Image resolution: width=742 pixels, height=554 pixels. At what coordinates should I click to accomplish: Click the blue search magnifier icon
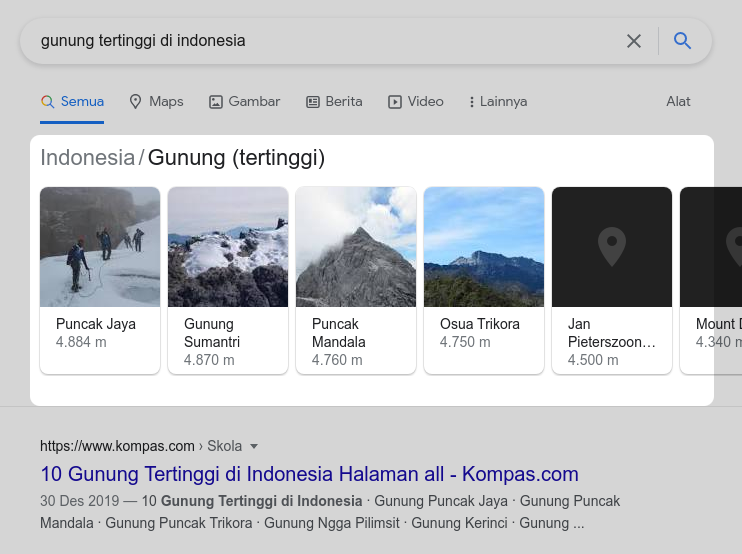coord(683,41)
